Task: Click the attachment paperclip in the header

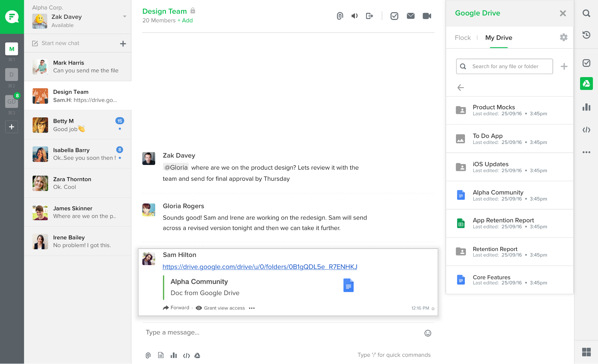Action: point(340,16)
